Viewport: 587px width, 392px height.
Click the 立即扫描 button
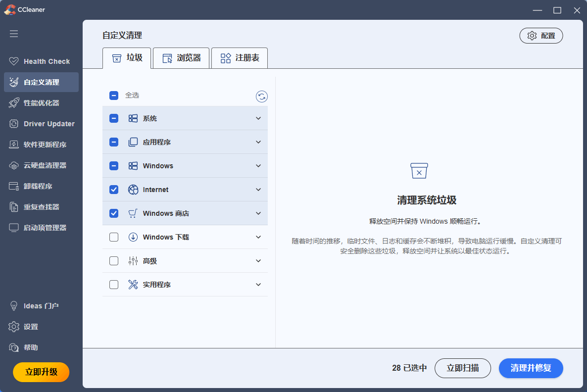[x=462, y=368]
